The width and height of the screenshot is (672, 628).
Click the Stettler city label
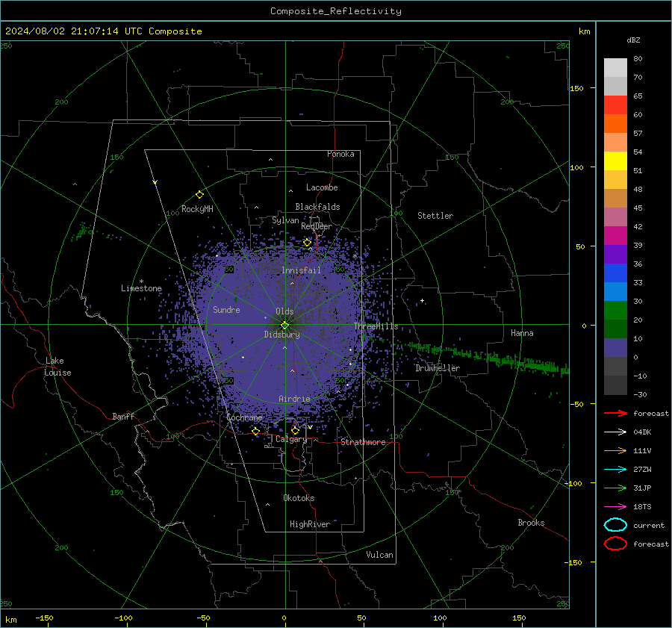435,216
